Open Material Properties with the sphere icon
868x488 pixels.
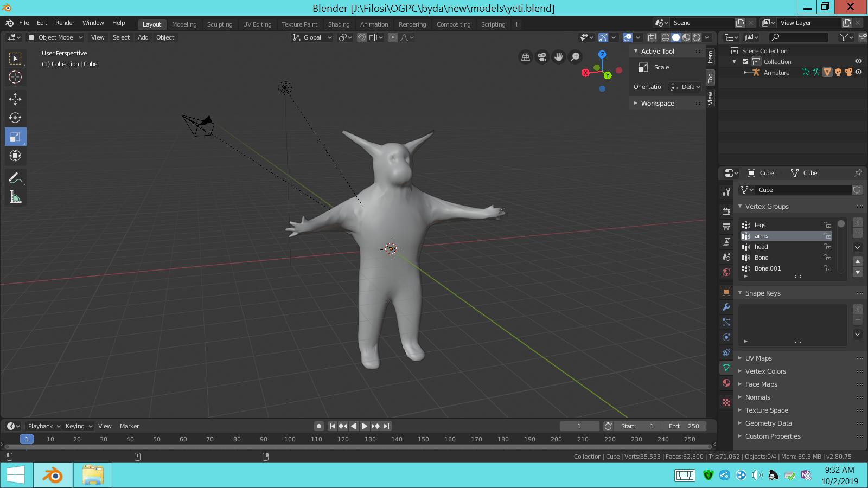[726, 383]
